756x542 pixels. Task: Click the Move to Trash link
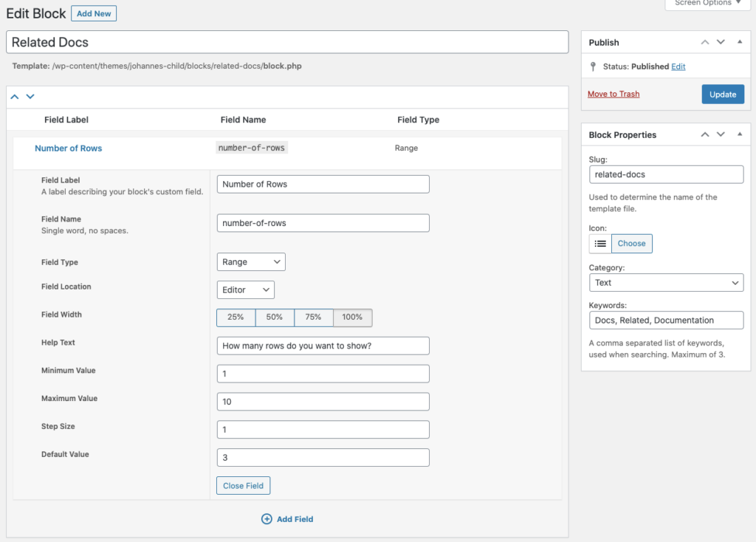[x=614, y=94]
